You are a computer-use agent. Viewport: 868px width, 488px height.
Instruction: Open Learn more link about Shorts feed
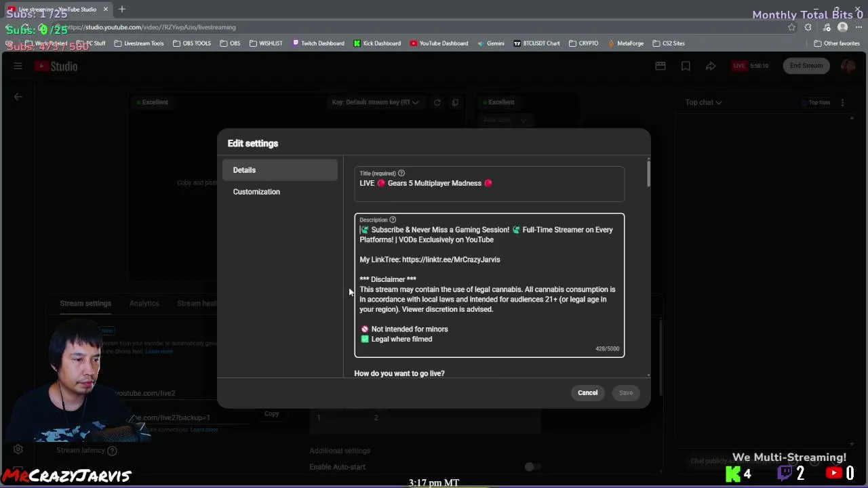pos(159,352)
